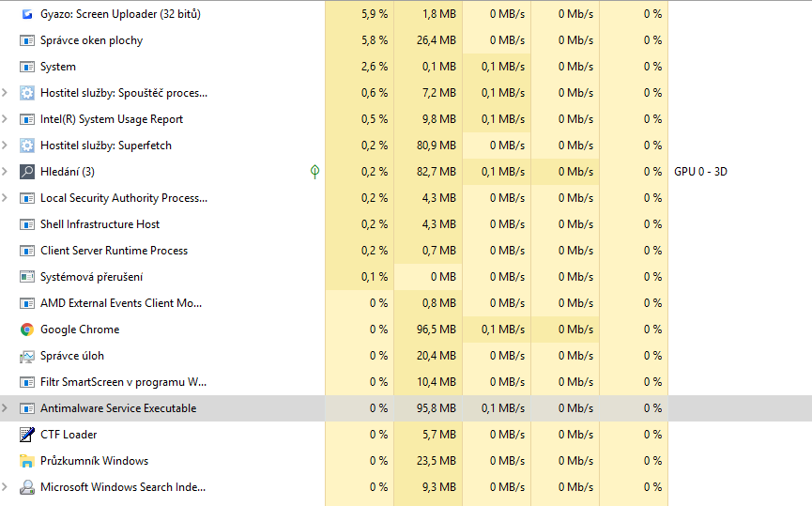812x506 pixels.
Task: Select the Filtr SmartScreen v programu process name
Action: (x=123, y=382)
